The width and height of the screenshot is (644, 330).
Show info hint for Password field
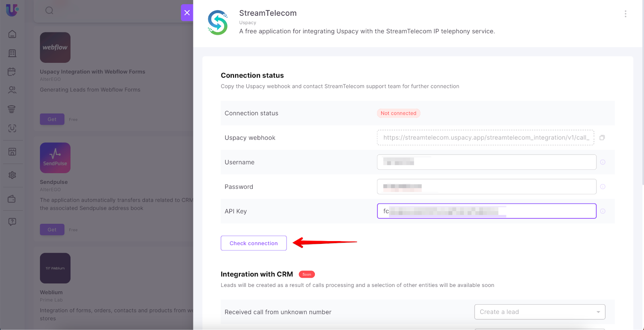(603, 187)
